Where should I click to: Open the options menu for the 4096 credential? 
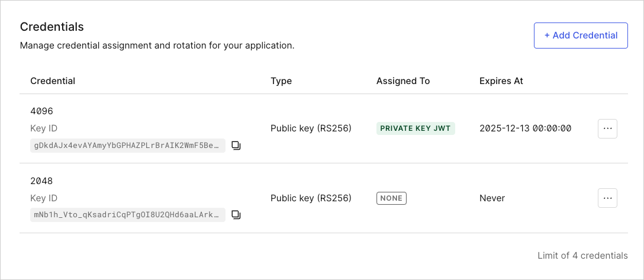607,128
